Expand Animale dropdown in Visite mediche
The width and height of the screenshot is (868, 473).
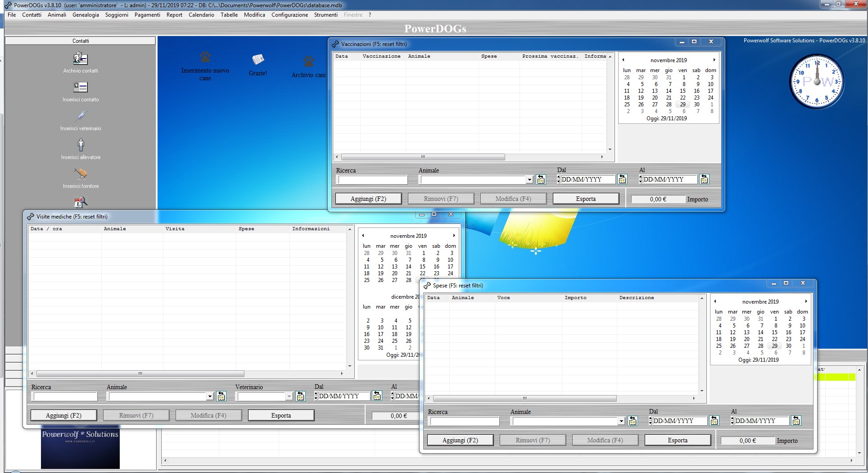pos(210,397)
